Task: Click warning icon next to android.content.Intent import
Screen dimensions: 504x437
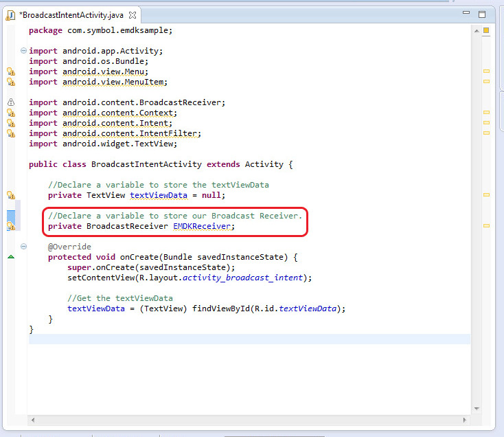Action: coord(11,123)
